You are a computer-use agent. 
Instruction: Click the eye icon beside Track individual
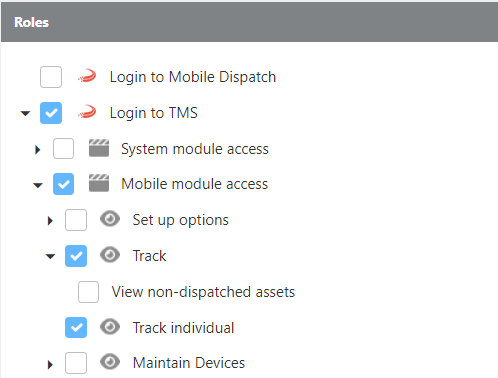tap(110, 327)
